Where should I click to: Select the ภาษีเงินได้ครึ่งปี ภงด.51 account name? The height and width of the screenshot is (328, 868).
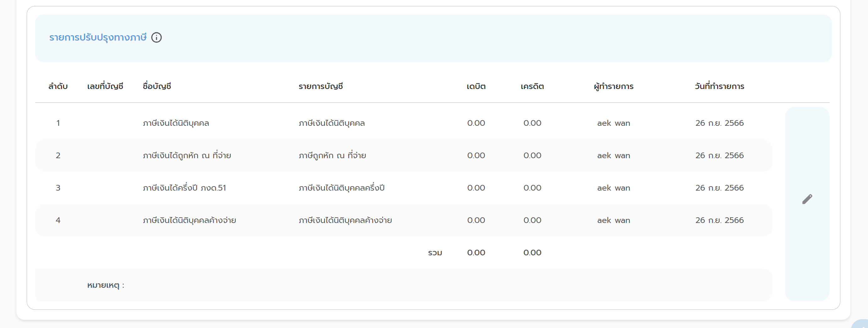(184, 188)
